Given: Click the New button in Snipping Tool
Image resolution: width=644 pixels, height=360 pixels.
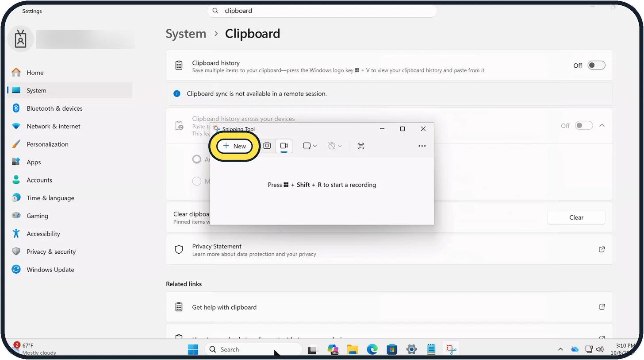Looking at the screenshot, I should 234,146.
